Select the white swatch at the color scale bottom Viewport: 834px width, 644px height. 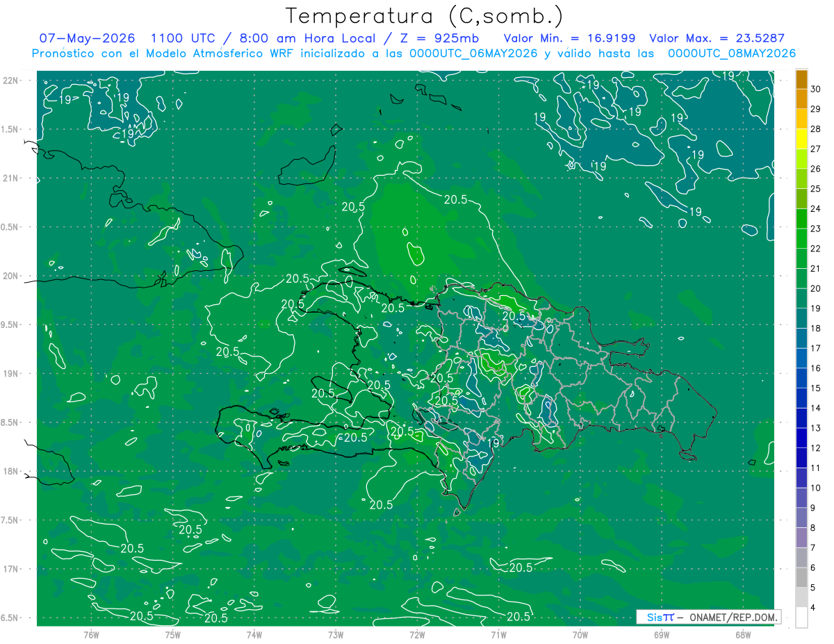pyautogui.click(x=801, y=618)
